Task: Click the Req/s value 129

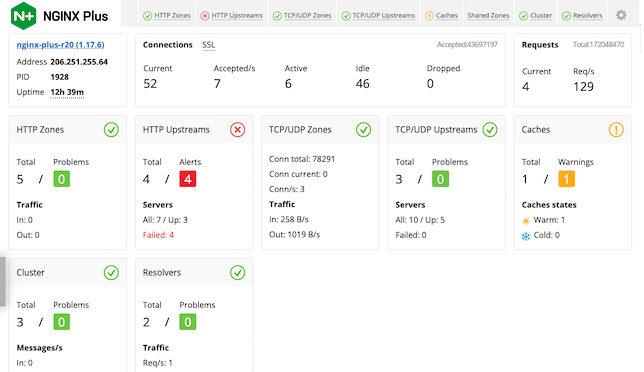Action: 583,87
